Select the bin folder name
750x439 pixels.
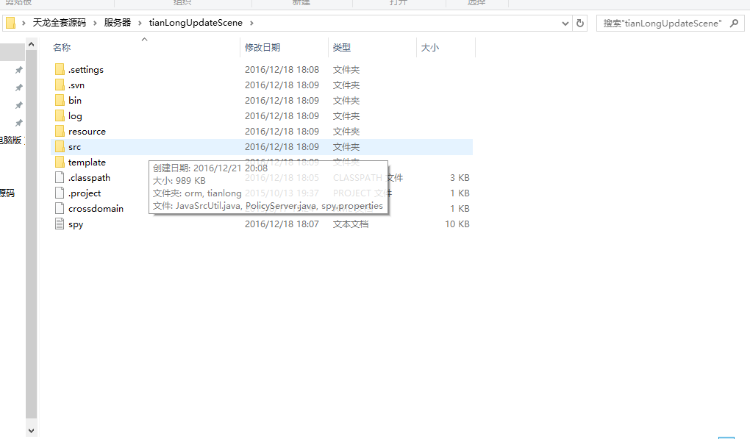point(75,100)
